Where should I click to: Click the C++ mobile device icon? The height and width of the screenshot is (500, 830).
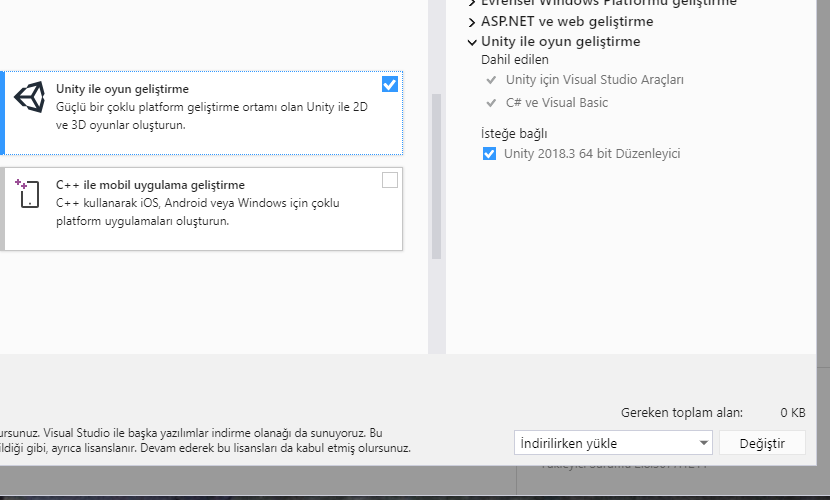(28, 193)
